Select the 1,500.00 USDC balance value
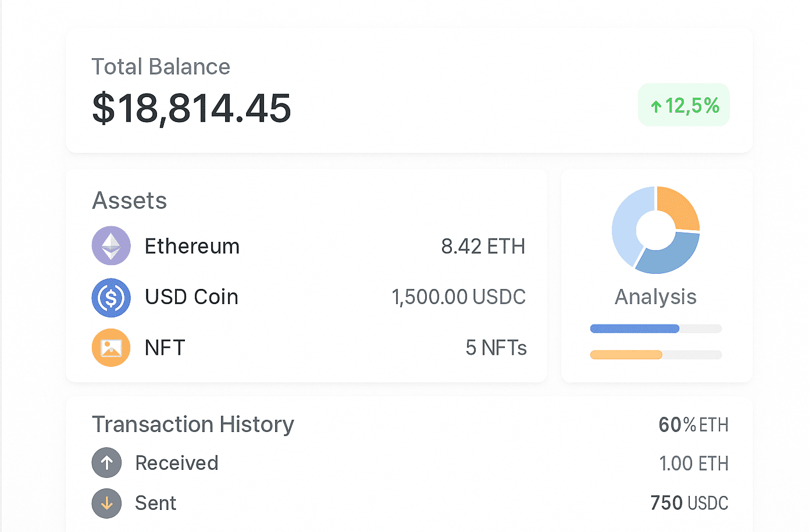Image resolution: width=809 pixels, height=532 pixels. pyautogui.click(x=459, y=297)
